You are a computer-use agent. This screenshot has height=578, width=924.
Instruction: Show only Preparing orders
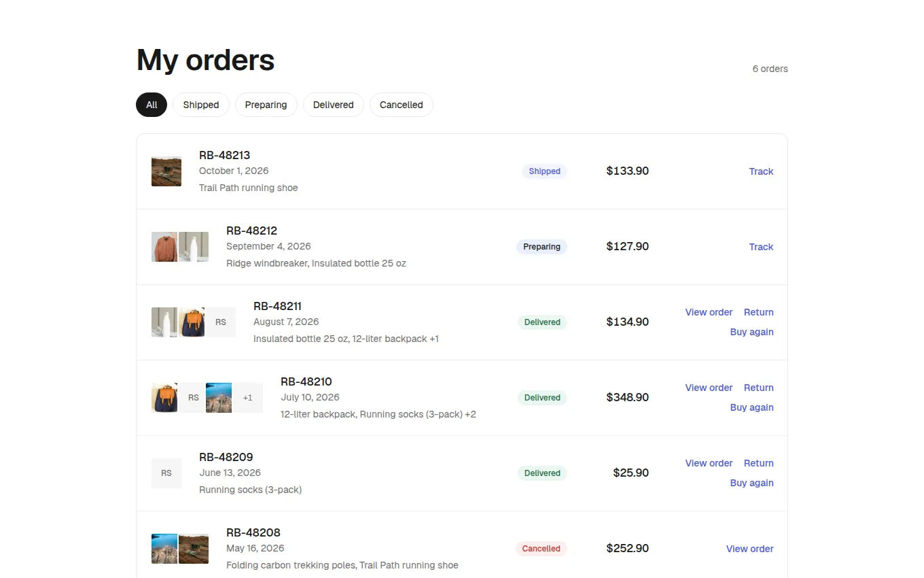coord(266,105)
